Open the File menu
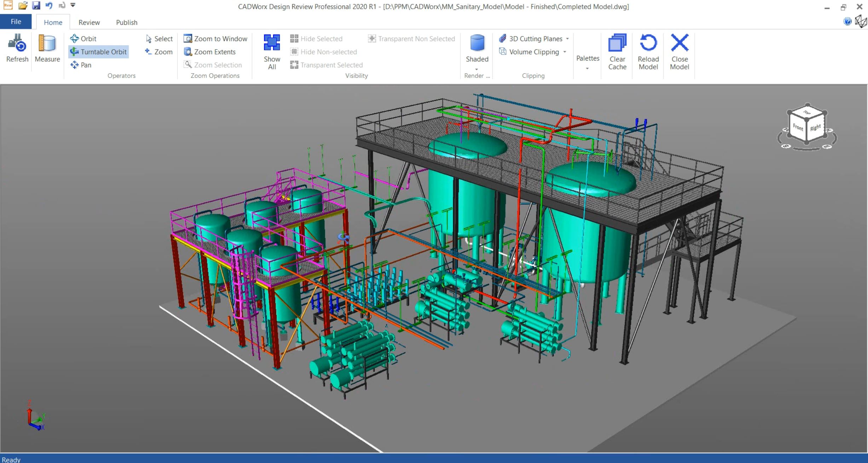The height and width of the screenshot is (463, 868). [x=16, y=22]
